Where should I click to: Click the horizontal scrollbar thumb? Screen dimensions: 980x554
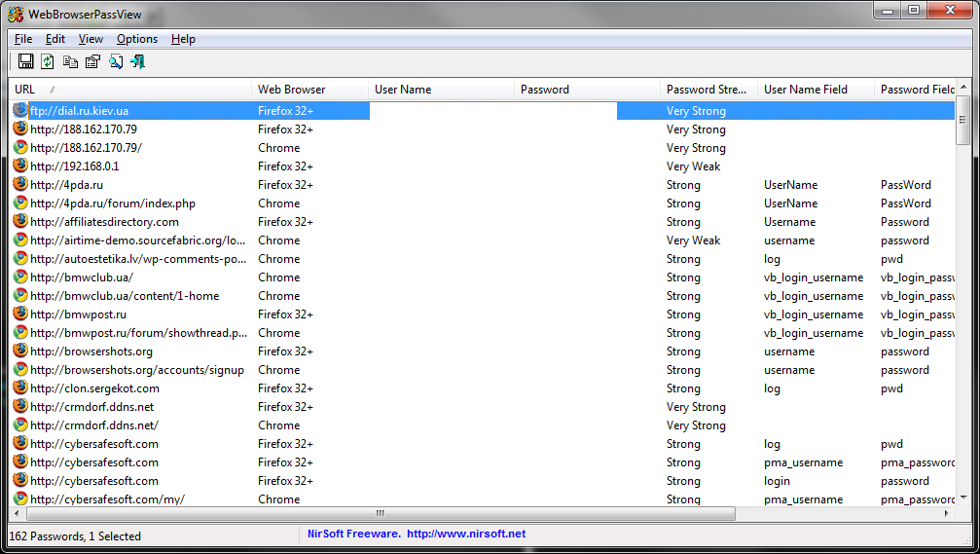(381, 513)
